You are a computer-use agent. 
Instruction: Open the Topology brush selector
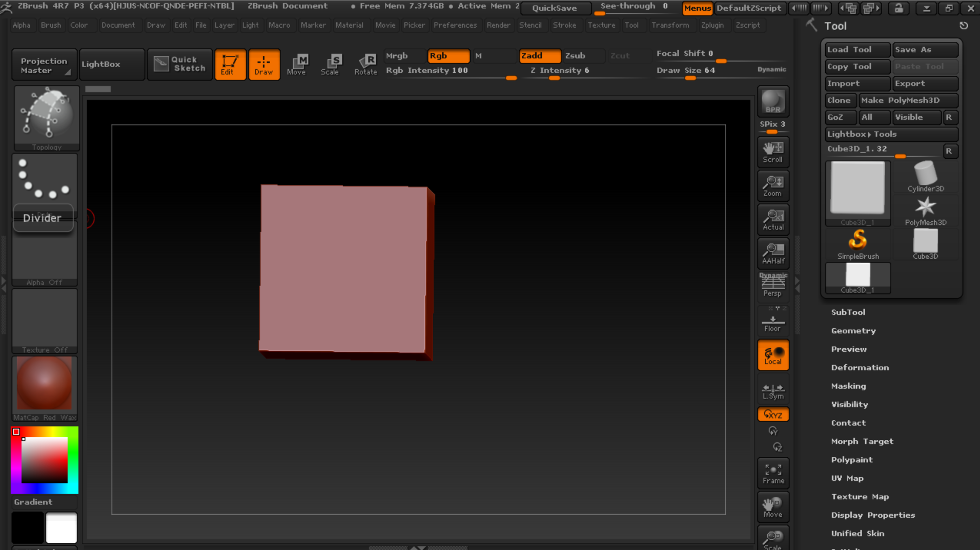tap(47, 119)
